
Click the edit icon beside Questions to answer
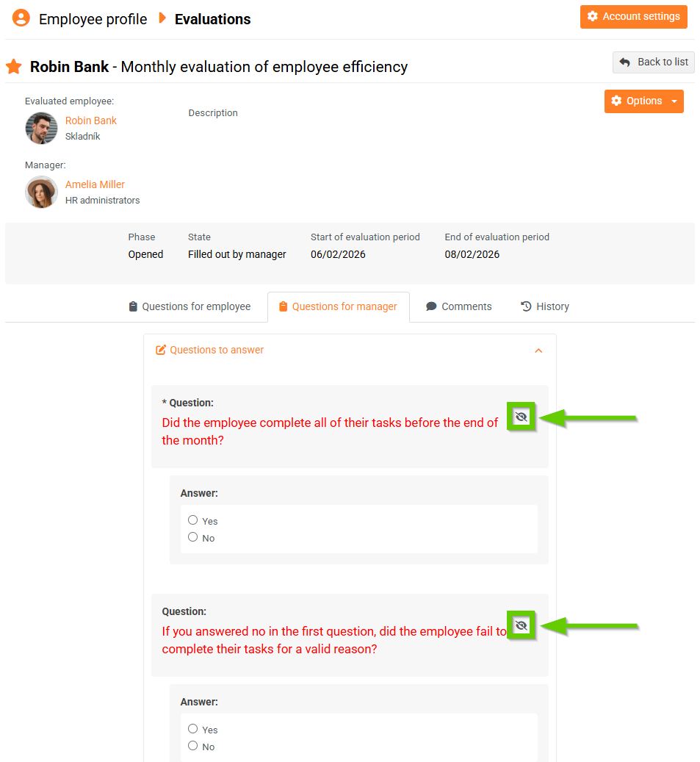(161, 351)
